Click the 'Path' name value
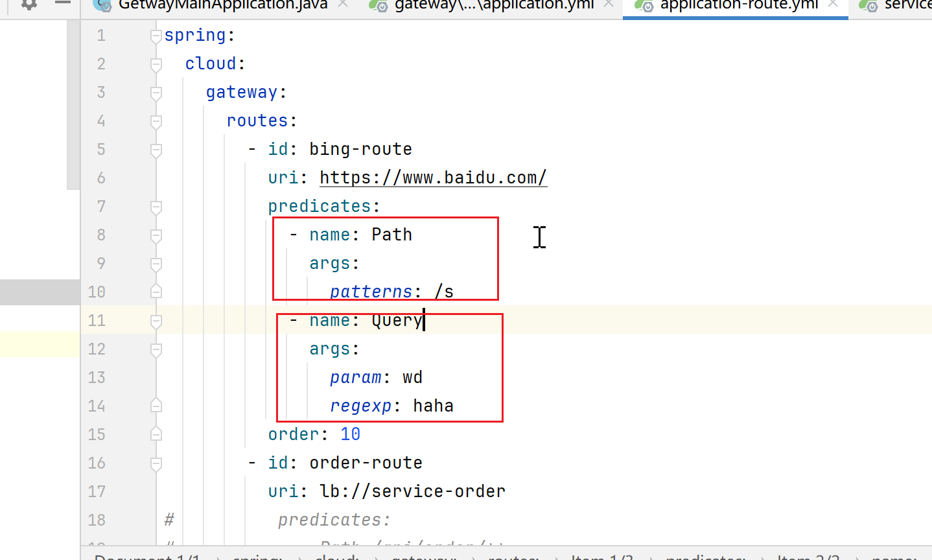The width and height of the screenshot is (932, 560). [392, 235]
